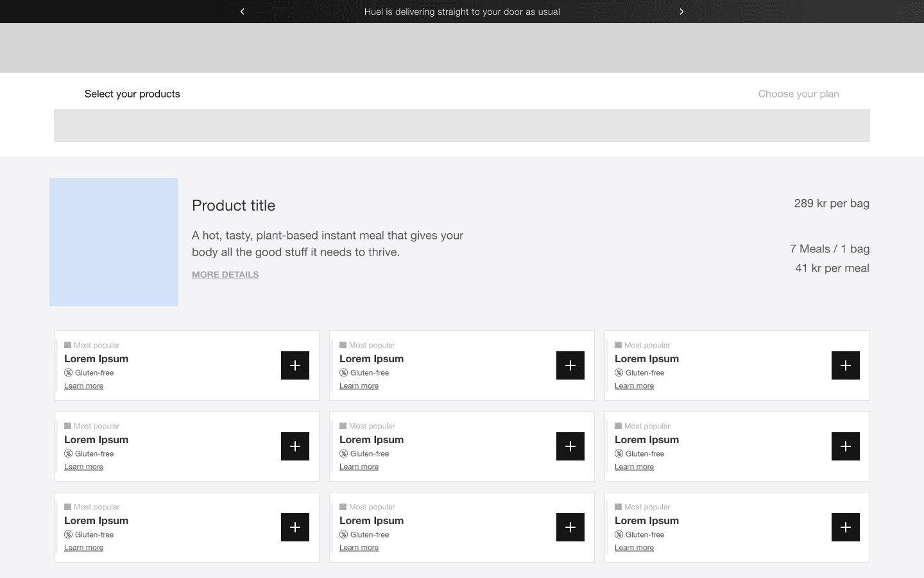Click Learn more on the bottom-middle card
This screenshot has width=924, height=578.
tap(359, 548)
